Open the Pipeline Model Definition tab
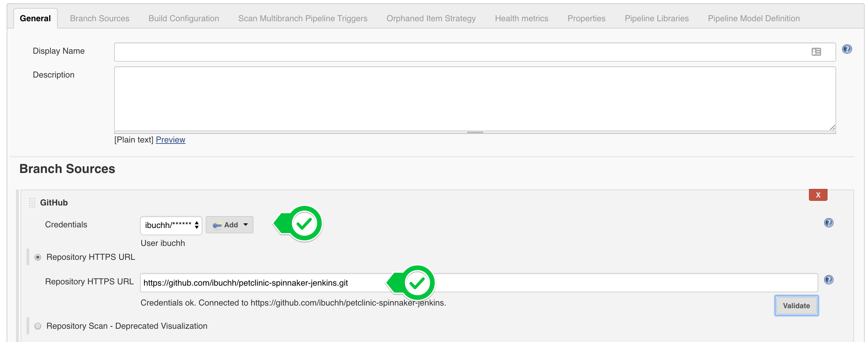Image resolution: width=868 pixels, height=342 pixels. [754, 19]
